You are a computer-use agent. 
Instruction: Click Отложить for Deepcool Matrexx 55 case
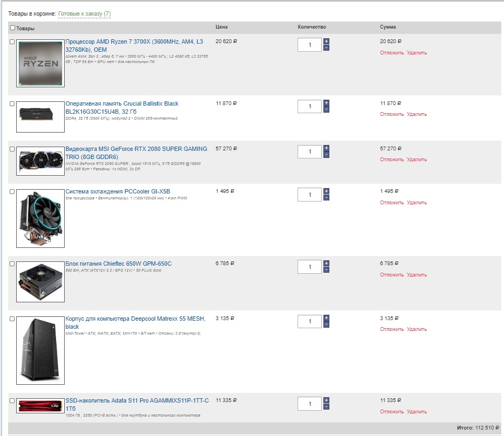coord(392,329)
